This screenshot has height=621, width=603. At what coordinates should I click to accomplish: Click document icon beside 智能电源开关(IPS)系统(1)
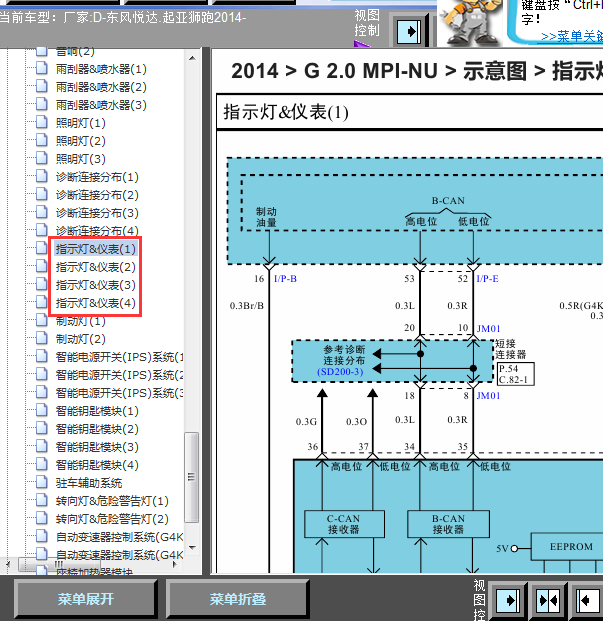[42, 356]
